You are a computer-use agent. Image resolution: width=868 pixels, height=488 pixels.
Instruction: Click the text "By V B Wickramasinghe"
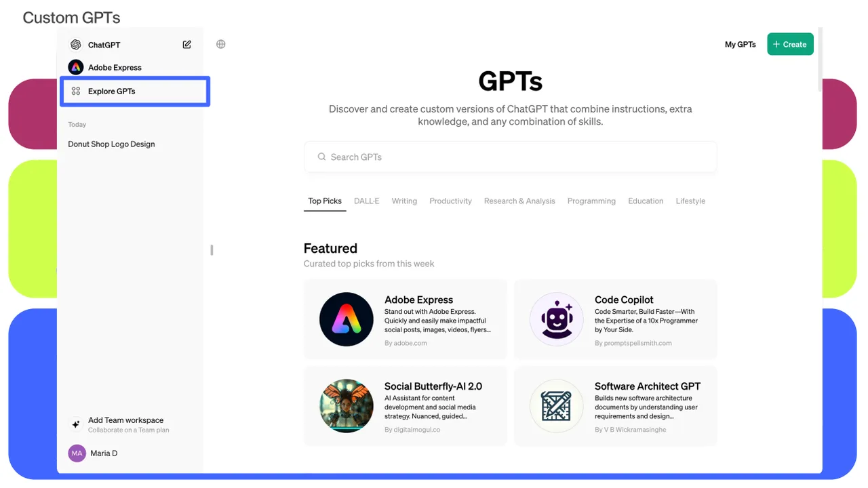pos(631,430)
